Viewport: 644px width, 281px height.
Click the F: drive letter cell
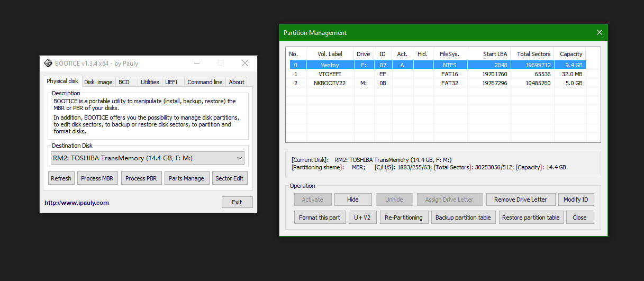[x=364, y=65]
